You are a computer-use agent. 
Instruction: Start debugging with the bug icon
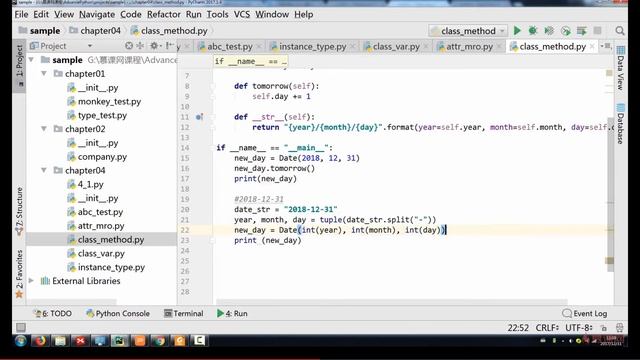click(x=533, y=31)
